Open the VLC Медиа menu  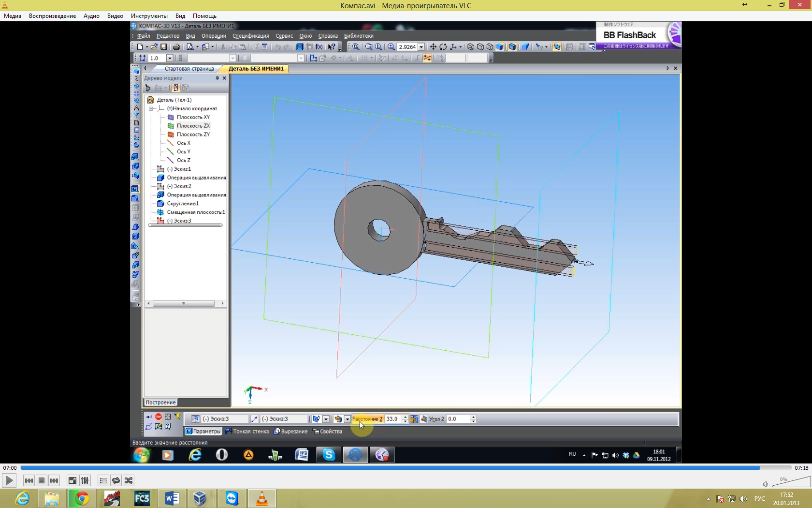13,16
